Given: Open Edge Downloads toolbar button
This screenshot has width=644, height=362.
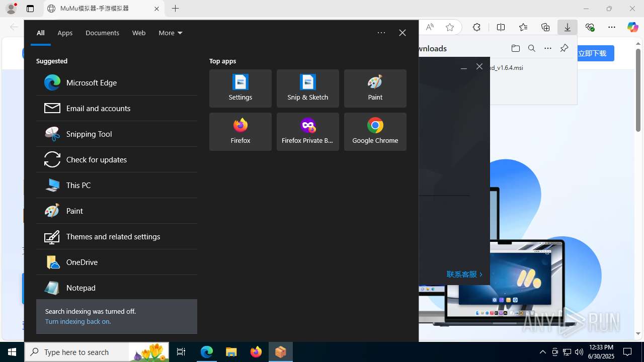Looking at the screenshot, I should pos(568,27).
